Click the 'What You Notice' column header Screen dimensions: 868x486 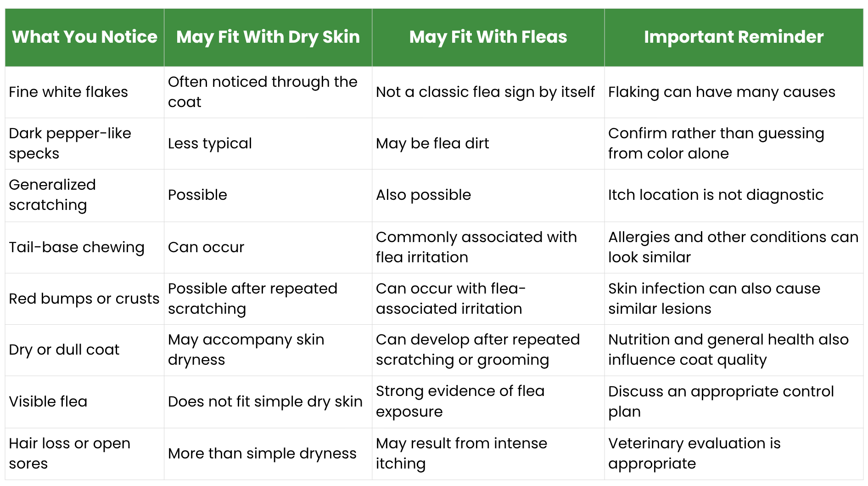(84, 37)
